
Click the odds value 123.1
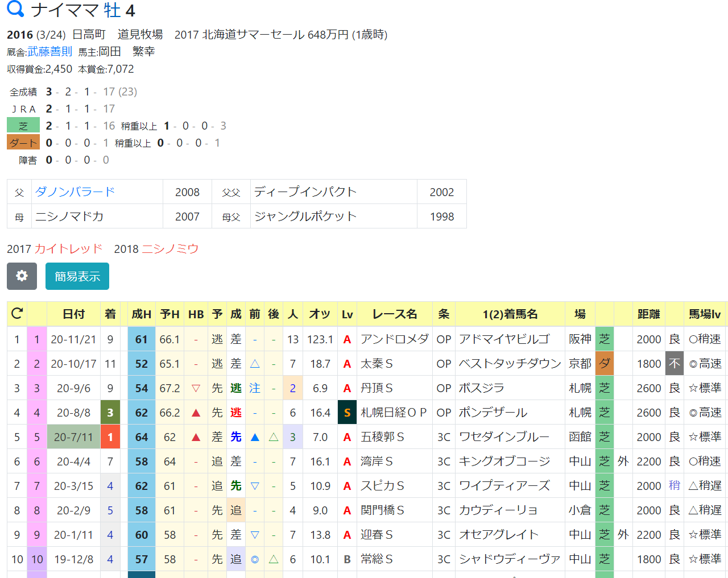(x=320, y=339)
